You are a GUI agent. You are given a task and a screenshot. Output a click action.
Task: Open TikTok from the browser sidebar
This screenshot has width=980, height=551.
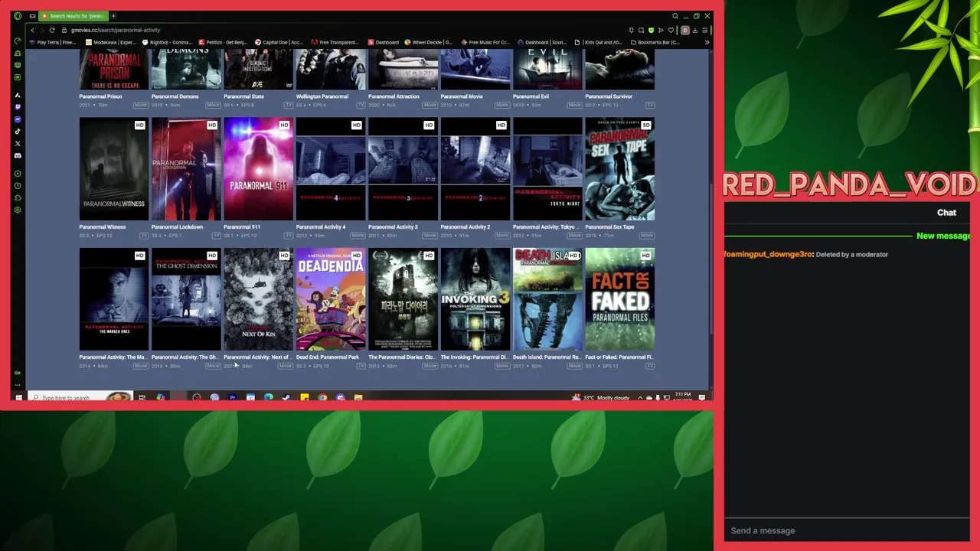[18, 132]
